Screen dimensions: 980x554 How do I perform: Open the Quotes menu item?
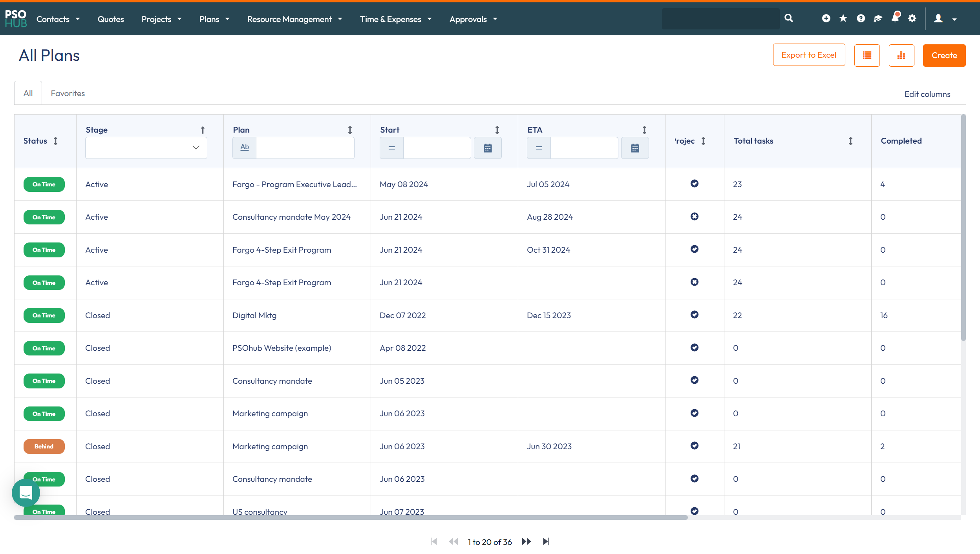(x=111, y=19)
